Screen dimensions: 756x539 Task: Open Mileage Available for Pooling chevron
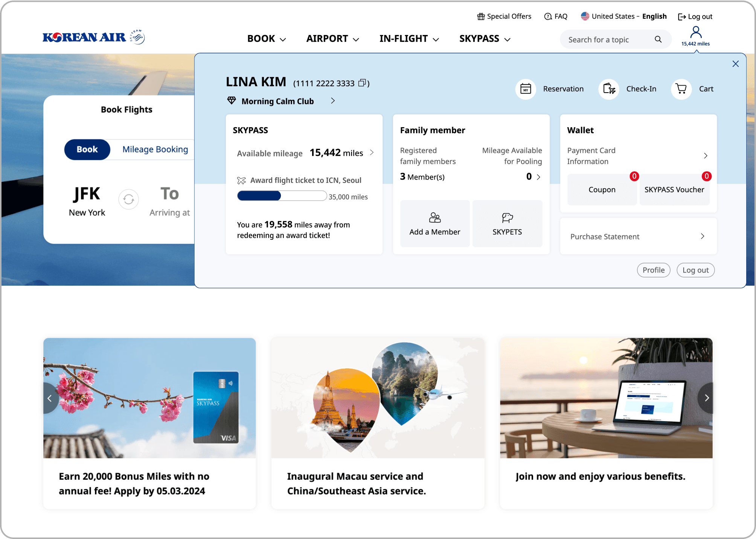tap(539, 177)
